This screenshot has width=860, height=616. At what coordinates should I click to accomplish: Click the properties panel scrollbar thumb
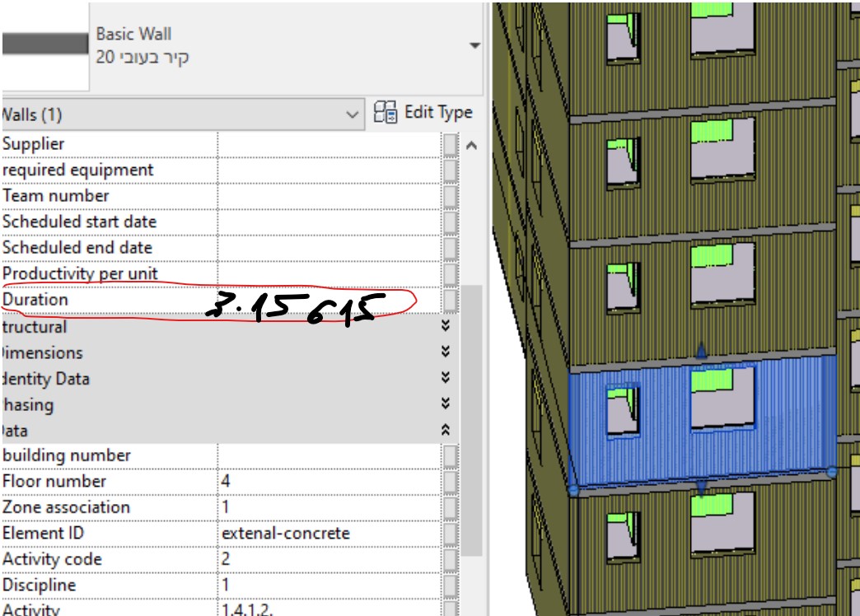pyautogui.click(x=471, y=420)
